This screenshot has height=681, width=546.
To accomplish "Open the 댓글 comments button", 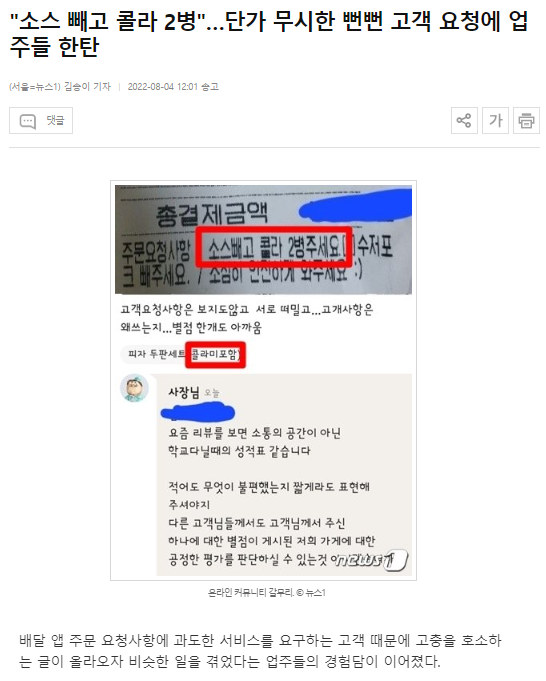I will point(41,120).
